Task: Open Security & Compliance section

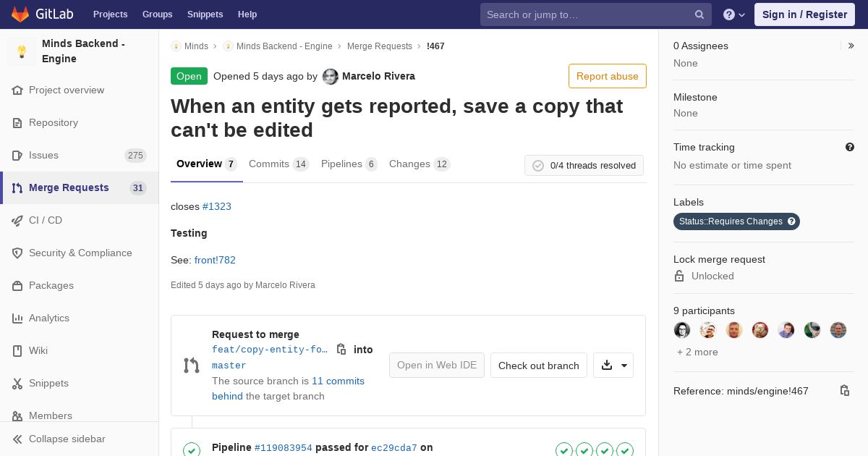Action: point(80,253)
